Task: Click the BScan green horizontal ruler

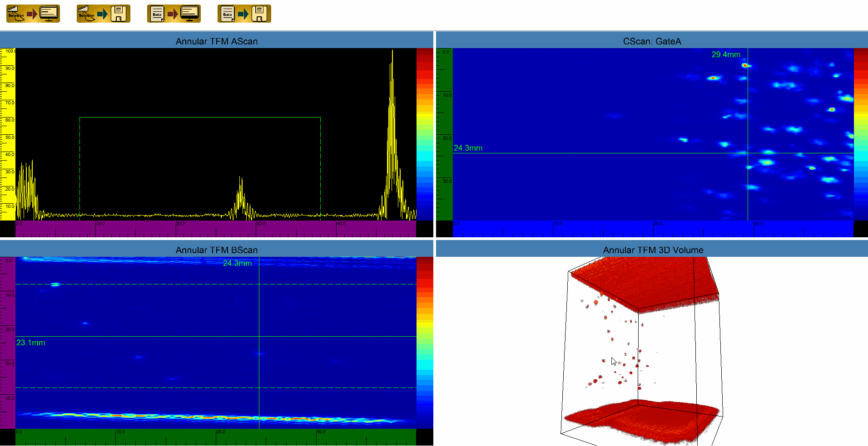Action: pyautogui.click(x=216, y=437)
